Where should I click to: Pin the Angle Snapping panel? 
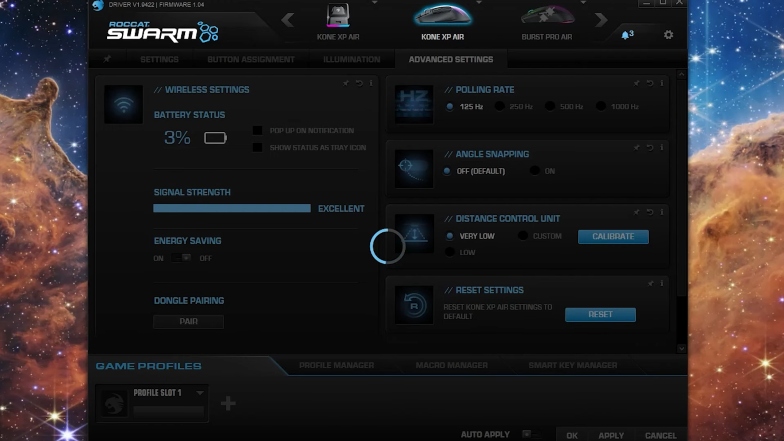[x=636, y=148]
